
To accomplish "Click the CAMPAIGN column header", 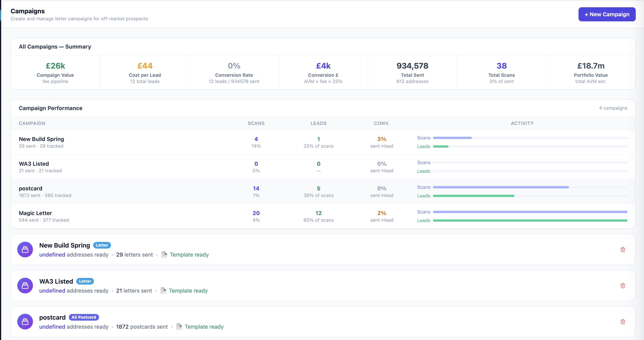I will pos(32,123).
